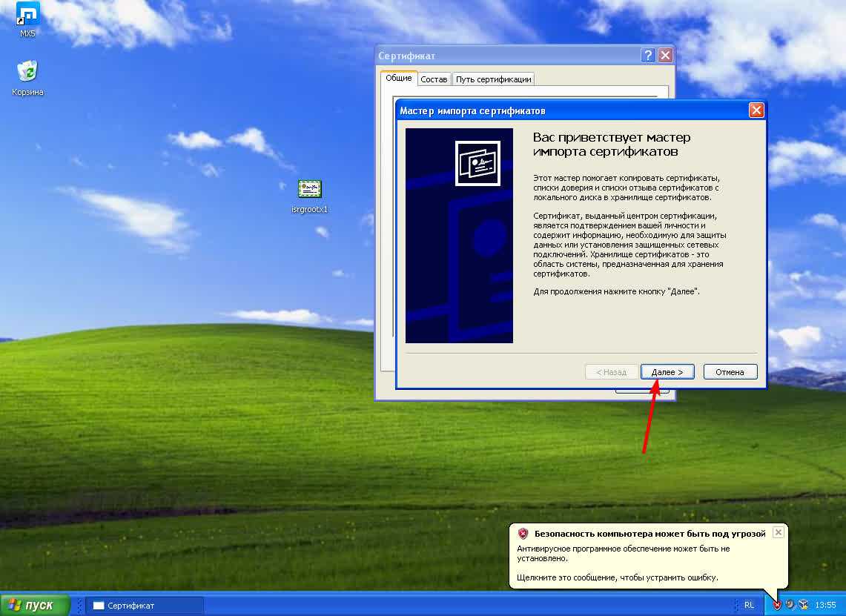
Task: Select the Корзина recycle bin icon
Action: (27, 78)
